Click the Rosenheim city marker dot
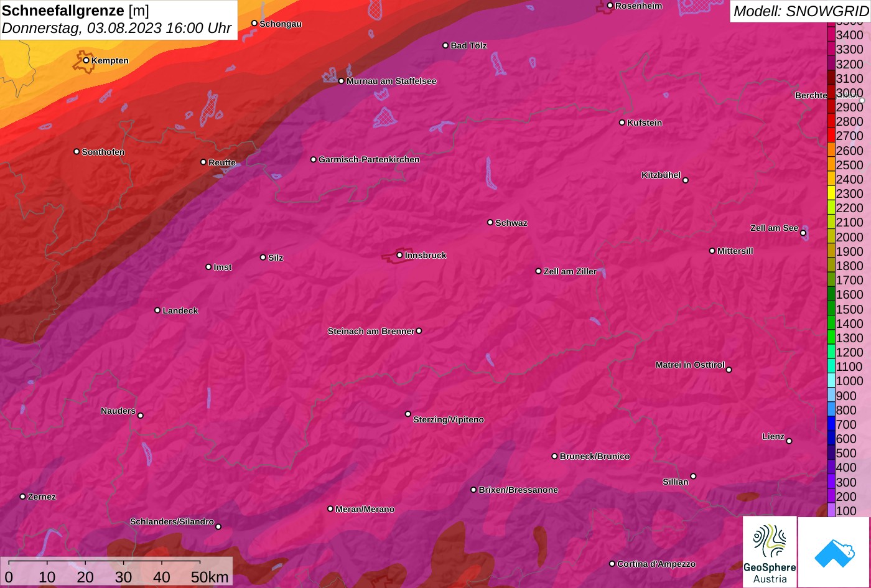Screen dimensions: 871x588 610,6
